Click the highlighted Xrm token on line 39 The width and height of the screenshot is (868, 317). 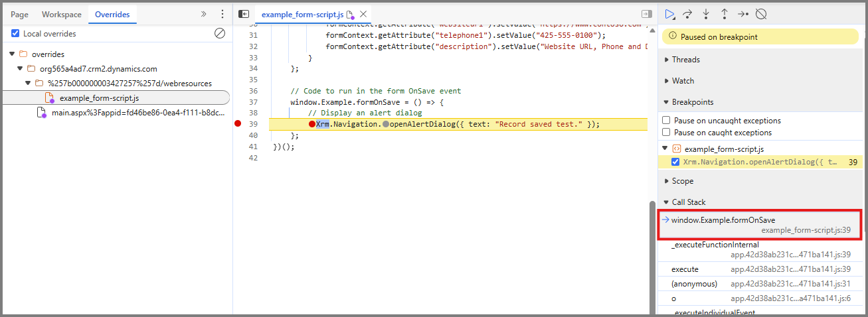point(323,124)
